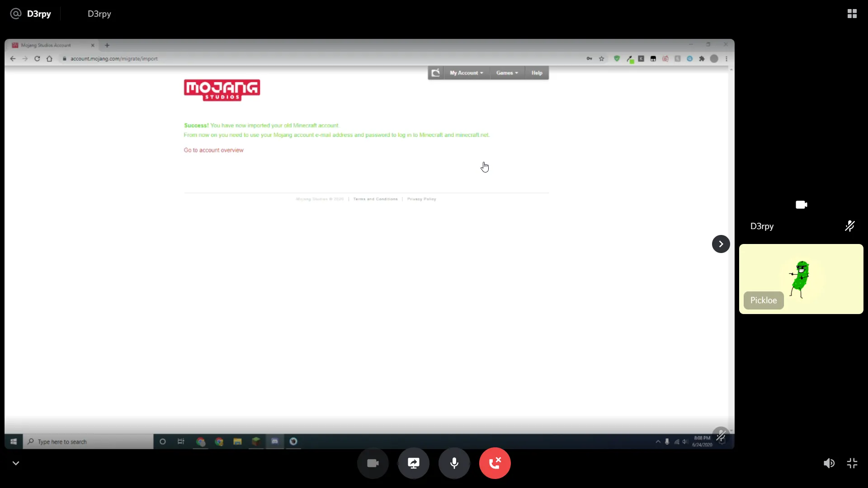Click the Terms and Conditions footer link
This screenshot has height=488, width=868.
click(x=375, y=199)
